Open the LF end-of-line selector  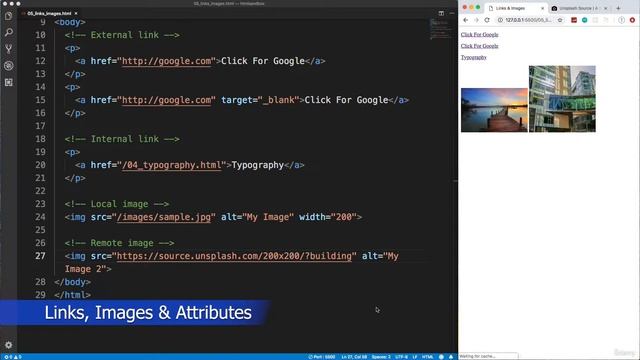[415, 357]
